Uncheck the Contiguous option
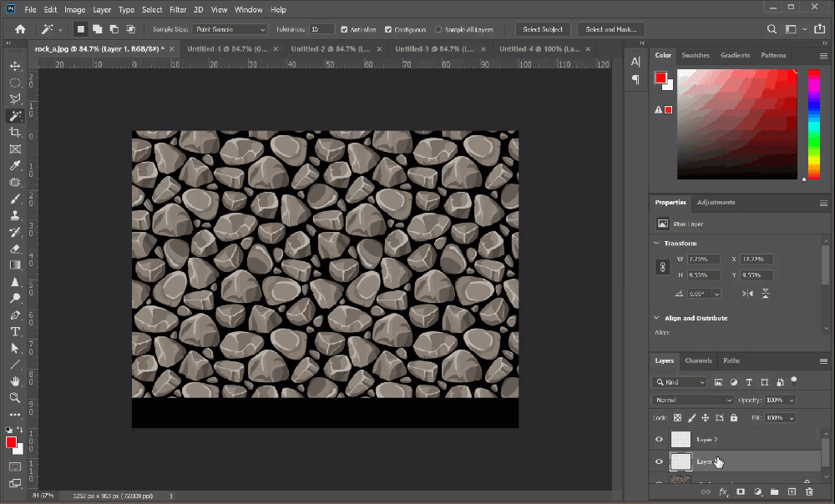This screenshot has height=504, width=835. [388, 29]
